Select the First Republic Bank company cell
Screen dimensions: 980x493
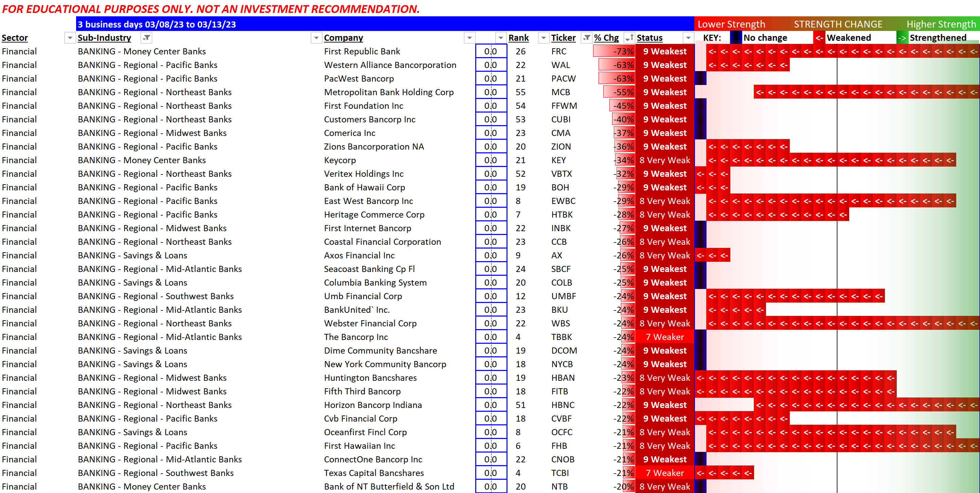coord(362,51)
